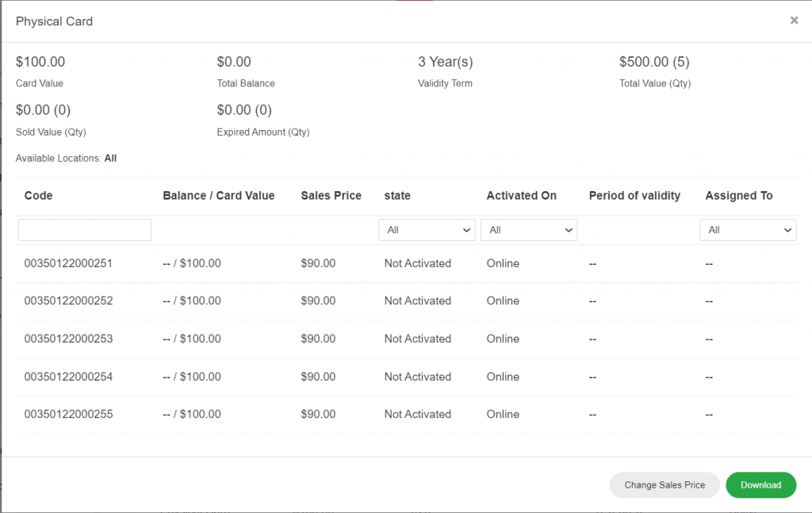Open the state filter dropdown
Screen dimensions: 812x513
(x=427, y=230)
